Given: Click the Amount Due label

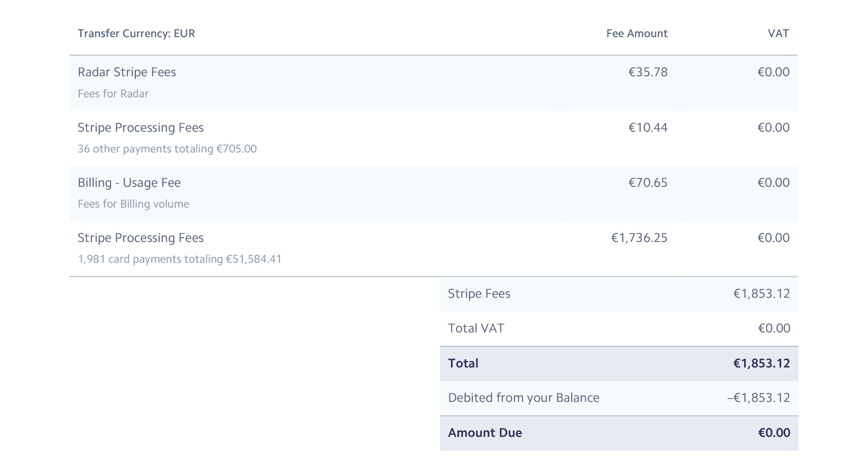Looking at the screenshot, I should click(x=485, y=433).
